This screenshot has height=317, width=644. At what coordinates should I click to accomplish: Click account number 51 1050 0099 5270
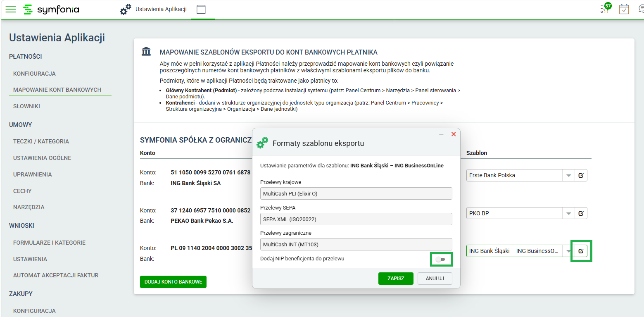(211, 172)
